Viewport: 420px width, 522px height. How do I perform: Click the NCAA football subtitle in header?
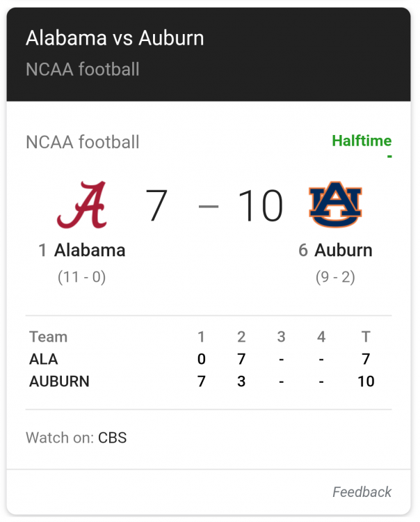[x=83, y=70]
